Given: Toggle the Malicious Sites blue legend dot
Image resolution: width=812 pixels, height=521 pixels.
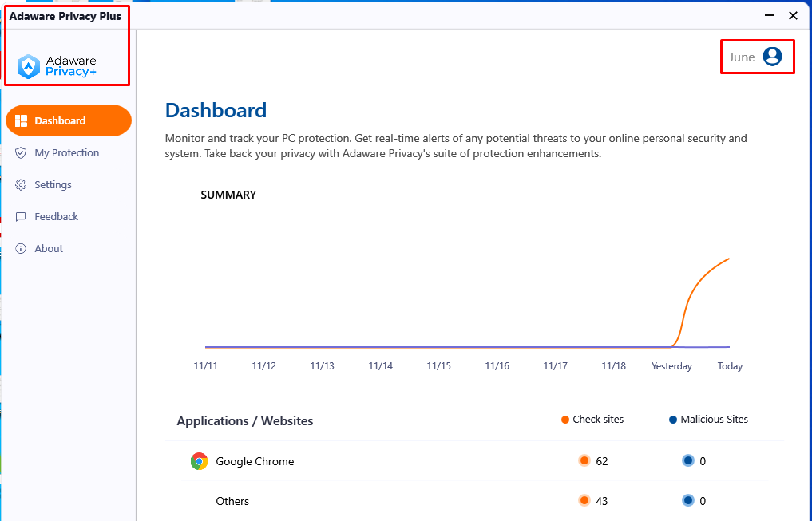Looking at the screenshot, I should click(673, 420).
